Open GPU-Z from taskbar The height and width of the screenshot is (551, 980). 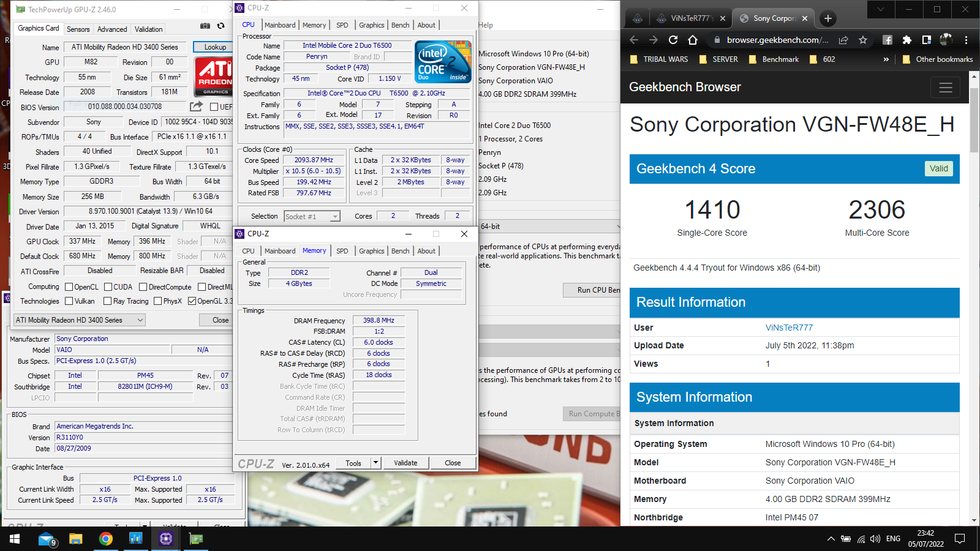click(x=196, y=539)
